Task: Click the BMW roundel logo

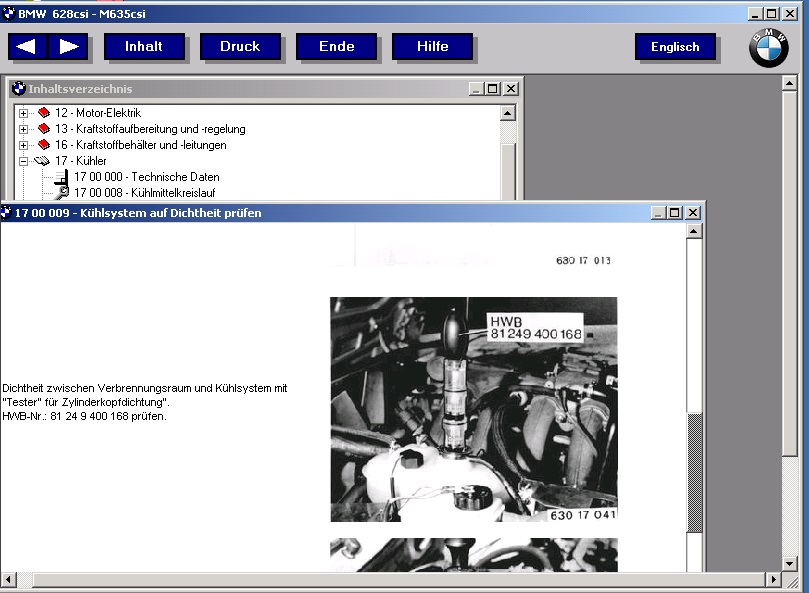Action: click(x=768, y=48)
